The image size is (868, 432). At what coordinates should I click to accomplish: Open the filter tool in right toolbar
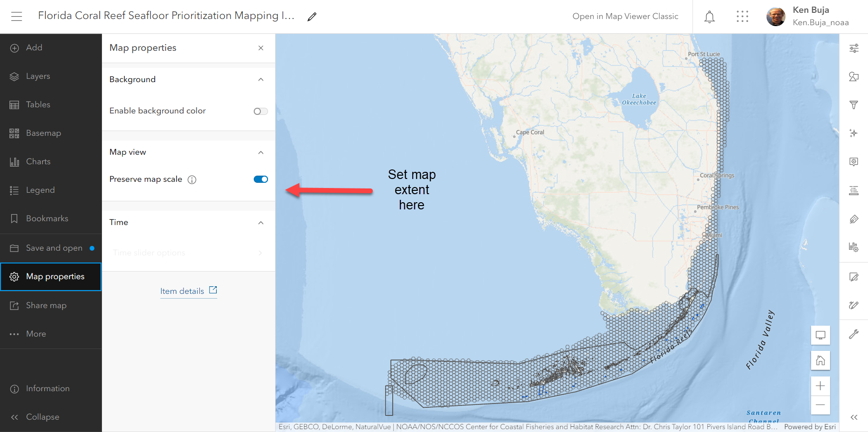pos(854,105)
